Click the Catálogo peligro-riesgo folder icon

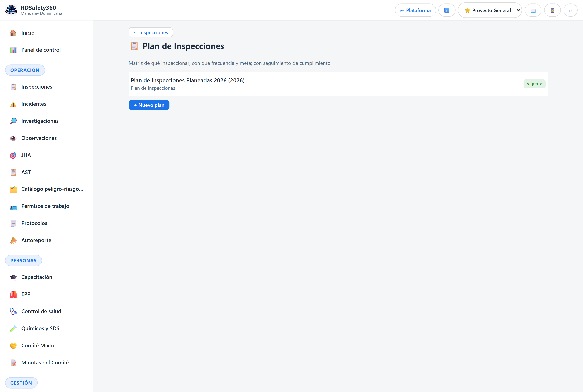[13, 189]
